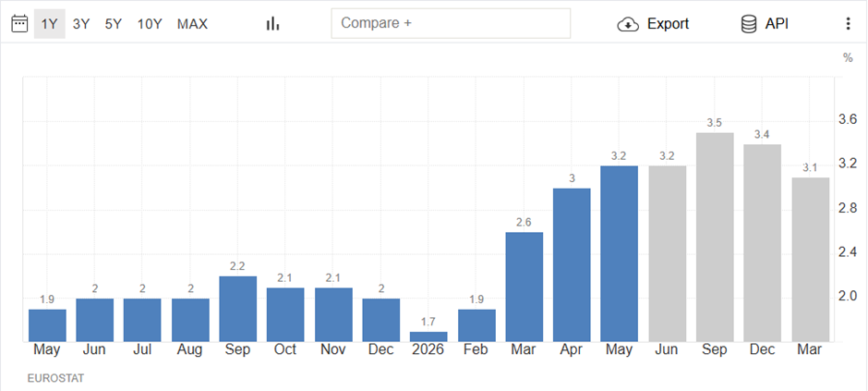The width and height of the screenshot is (868, 391).
Task: Show the MAX time range
Action: pyautogui.click(x=193, y=24)
